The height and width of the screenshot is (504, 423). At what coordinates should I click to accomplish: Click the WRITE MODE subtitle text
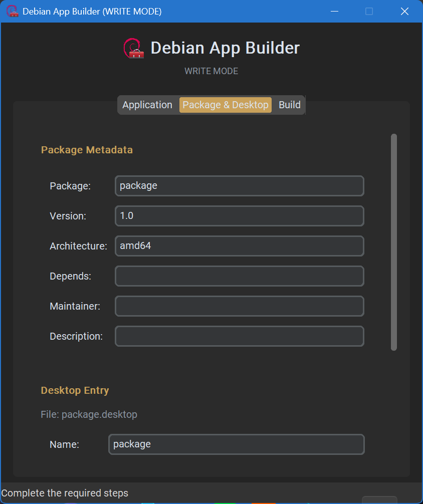(x=212, y=71)
